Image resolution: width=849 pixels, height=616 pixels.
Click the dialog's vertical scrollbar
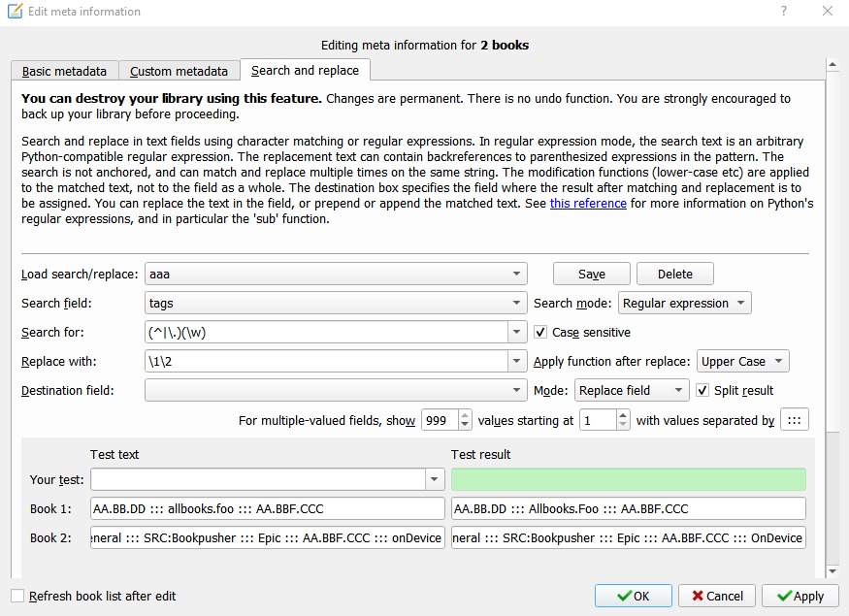(833, 291)
